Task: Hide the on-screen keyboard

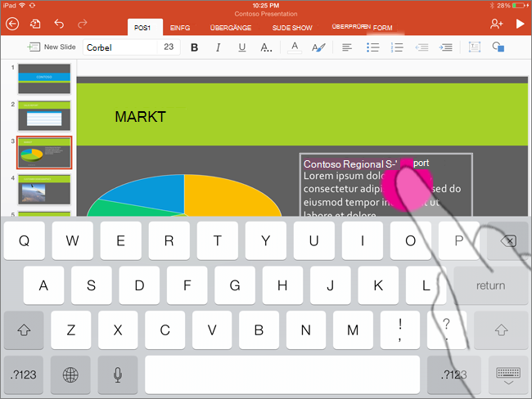Action: 508,374
